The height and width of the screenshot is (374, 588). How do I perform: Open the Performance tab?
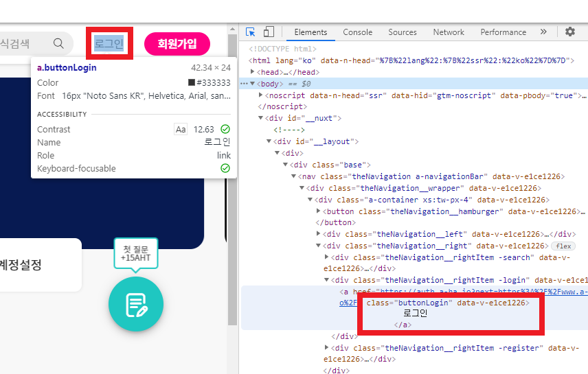point(504,32)
